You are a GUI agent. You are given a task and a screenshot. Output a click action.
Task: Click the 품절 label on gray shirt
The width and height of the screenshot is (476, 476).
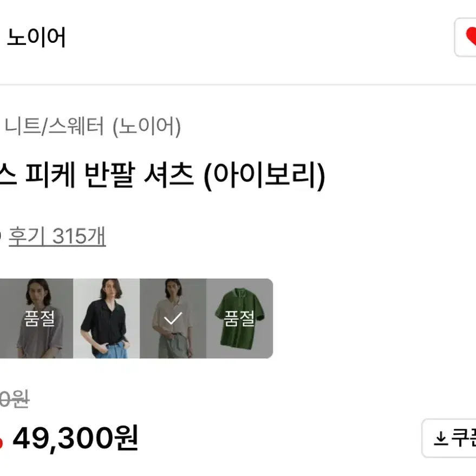click(40, 318)
